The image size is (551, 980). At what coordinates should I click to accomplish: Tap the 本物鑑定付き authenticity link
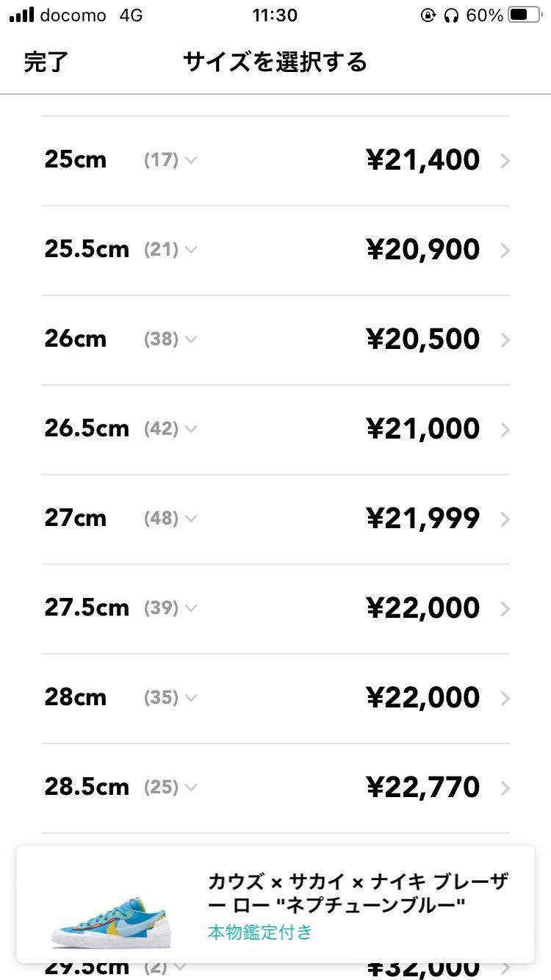(260, 933)
